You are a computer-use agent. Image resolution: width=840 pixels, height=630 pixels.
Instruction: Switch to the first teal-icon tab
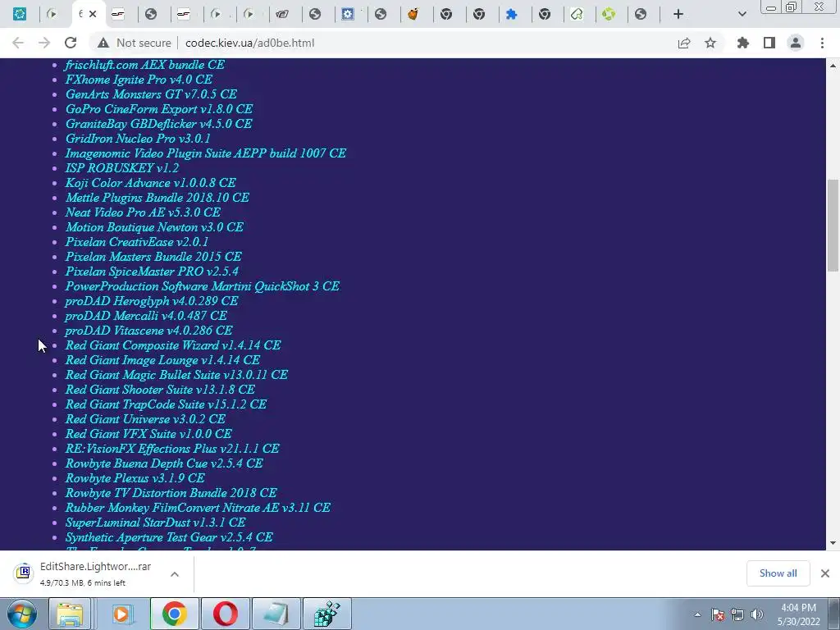click(20, 14)
